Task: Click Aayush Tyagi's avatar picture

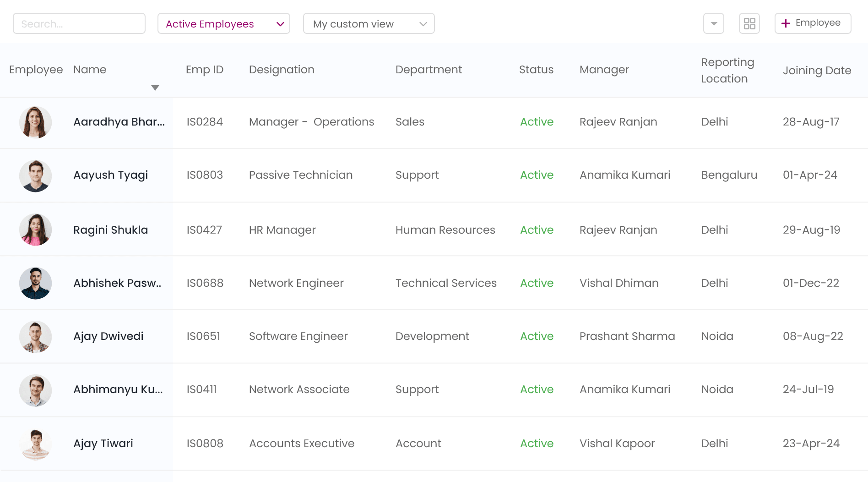Action: point(35,176)
